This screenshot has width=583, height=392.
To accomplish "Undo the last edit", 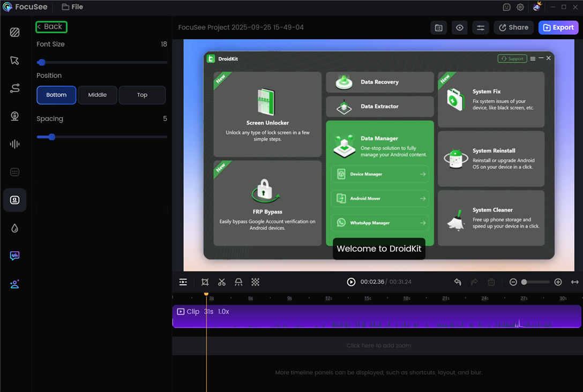I will 457,282.
